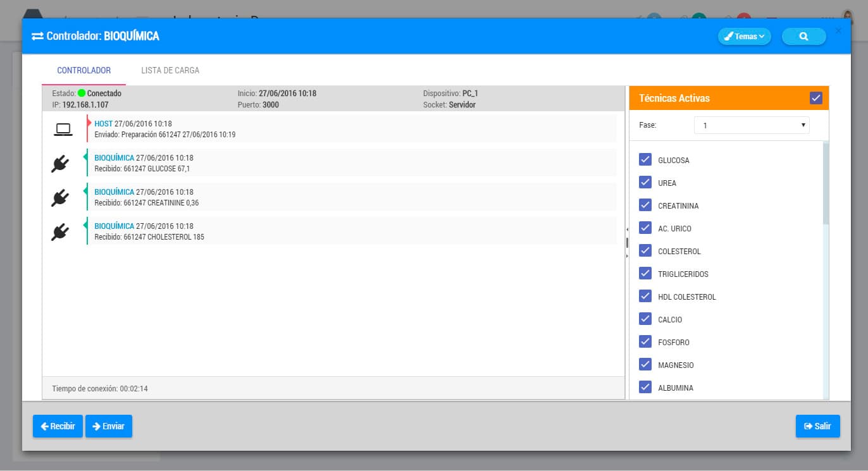Open the Fase dropdown
This screenshot has height=471, width=868.
coord(752,125)
